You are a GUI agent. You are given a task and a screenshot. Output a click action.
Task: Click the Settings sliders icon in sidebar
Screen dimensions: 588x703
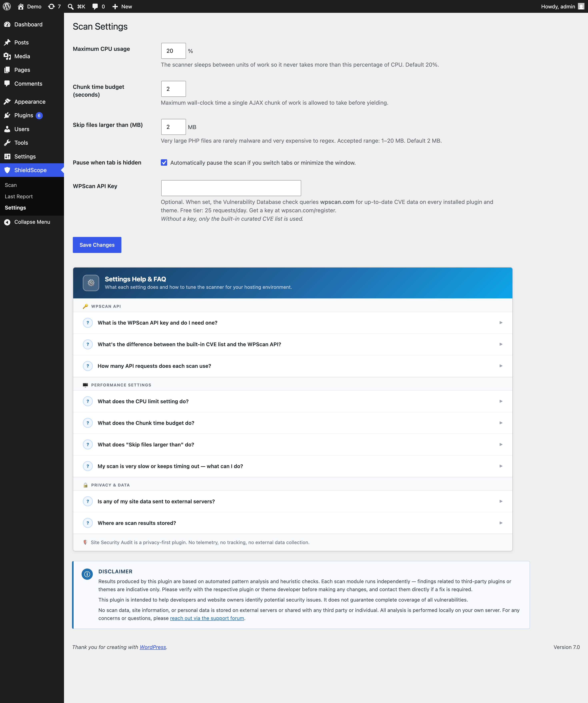7,156
